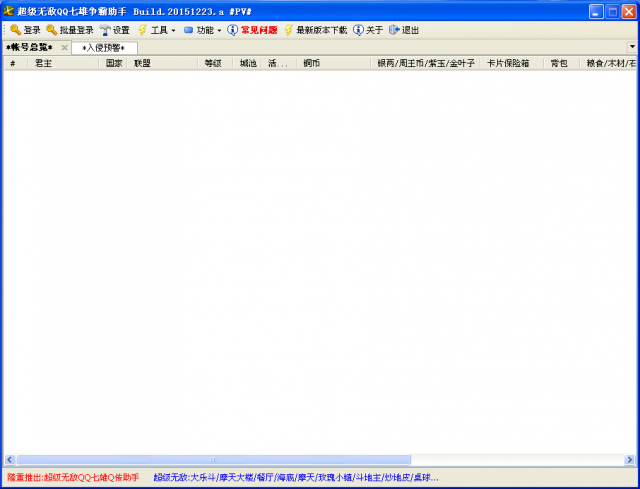Close the 帐号总览 tab with the X
The width and height of the screenshot is (640, 489).
click(64, 47)
